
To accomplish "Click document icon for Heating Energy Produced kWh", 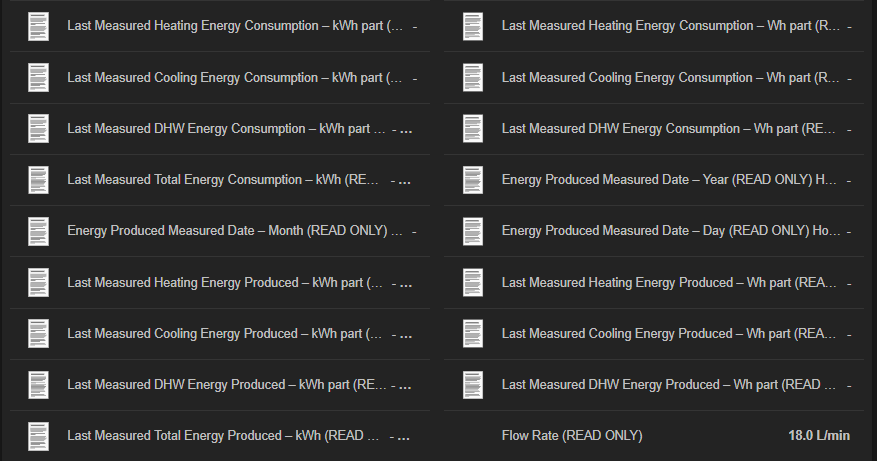I will click(38, 283).
